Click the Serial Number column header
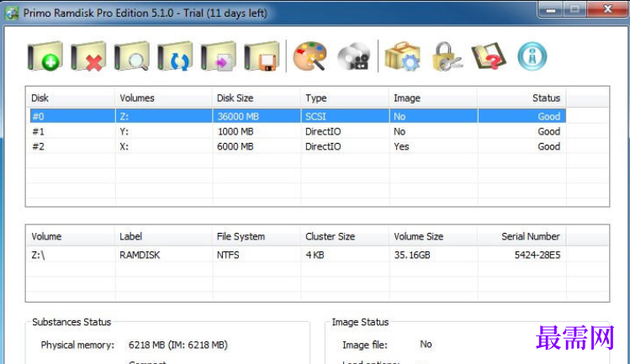 (x=522, y=236)
